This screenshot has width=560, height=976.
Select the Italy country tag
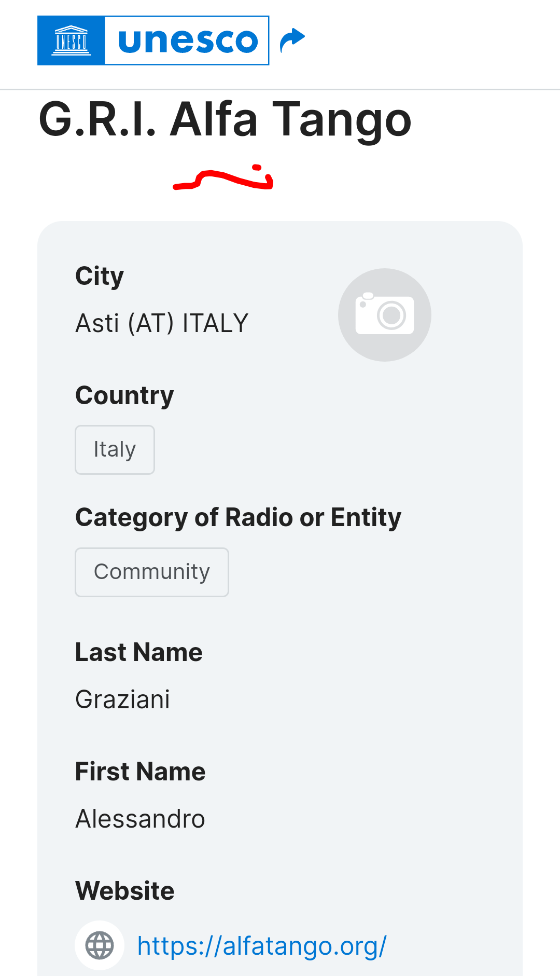(115, 450)
